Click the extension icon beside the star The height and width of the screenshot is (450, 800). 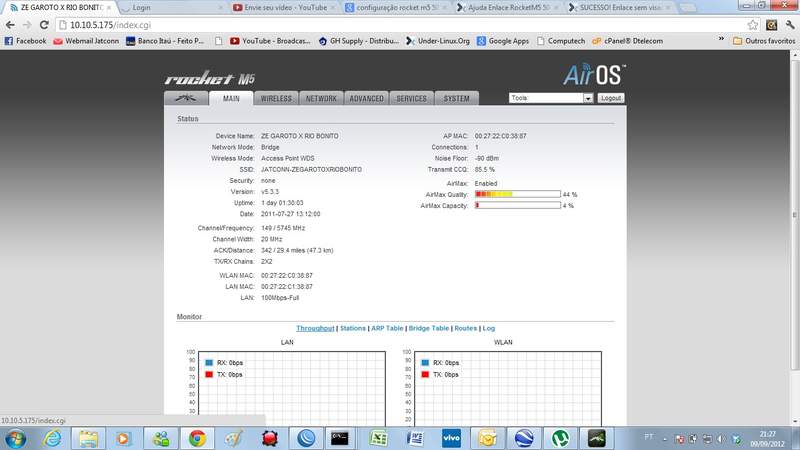tap(771, 24)
